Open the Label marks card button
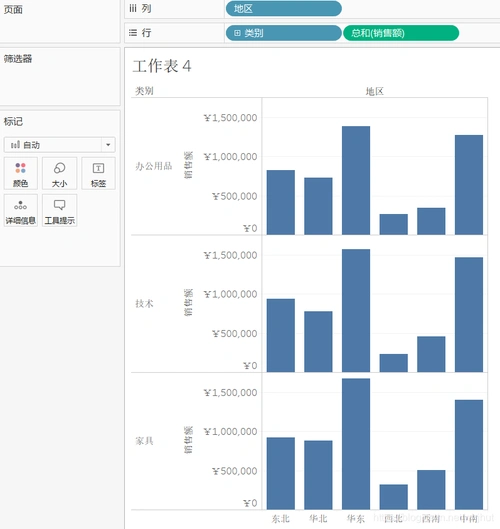 pyautogui.click(x=98, y=173)
